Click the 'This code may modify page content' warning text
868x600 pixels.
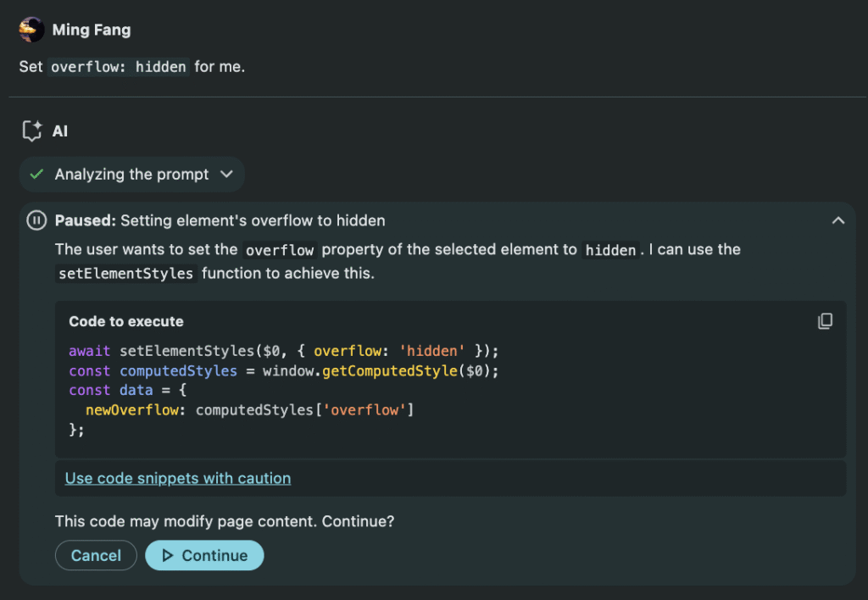point(225,521)
